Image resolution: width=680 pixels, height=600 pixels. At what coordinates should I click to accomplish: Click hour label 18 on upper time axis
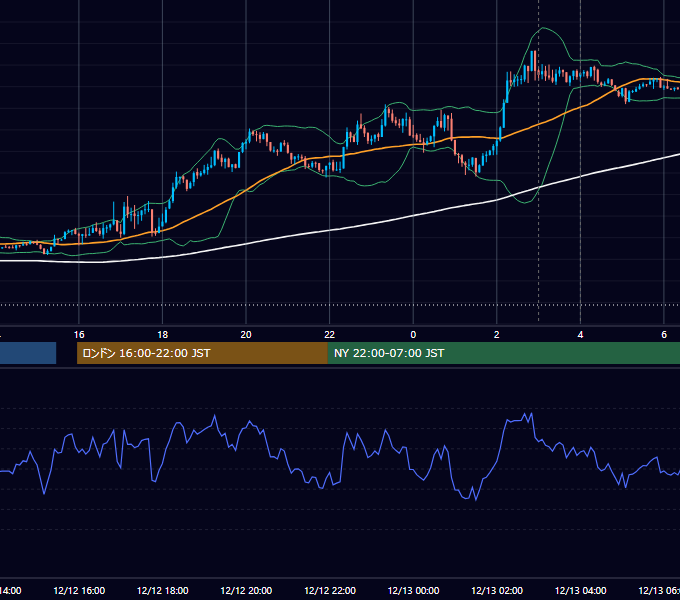[x=163, y=334]
